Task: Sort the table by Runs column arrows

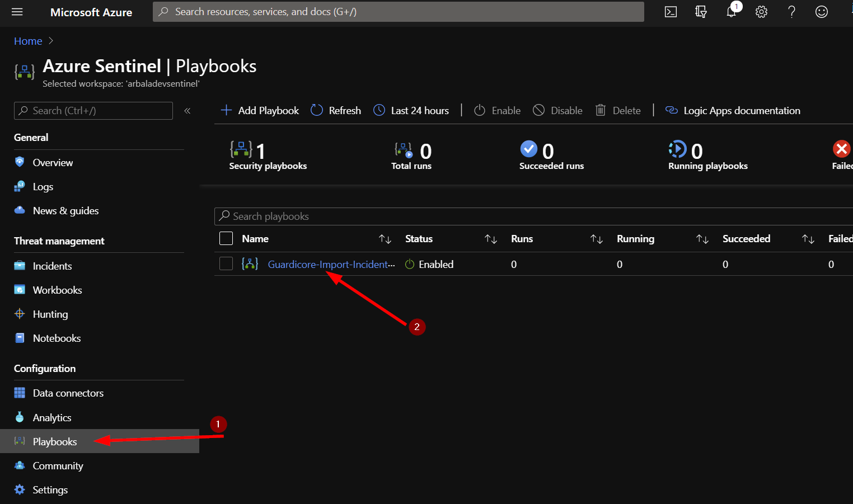Action: [597, 239]
